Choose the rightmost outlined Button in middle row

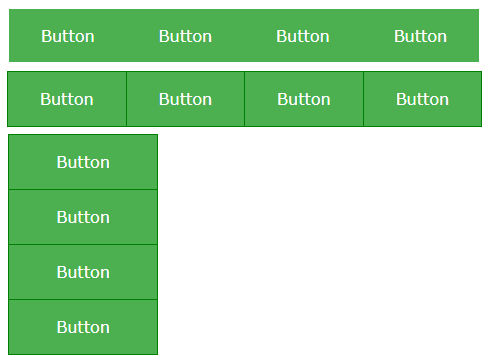[x=422, y=99]
